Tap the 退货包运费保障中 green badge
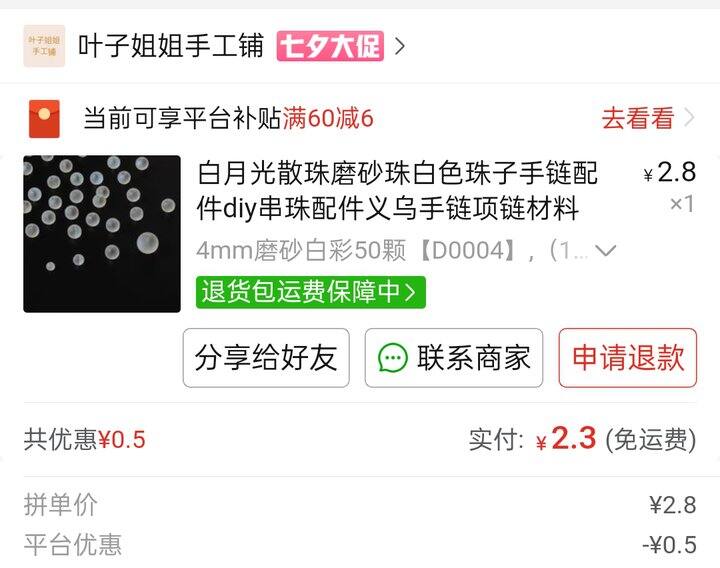Image resolution: width=720 pixels, height=568 pixels. coord(311,292)
